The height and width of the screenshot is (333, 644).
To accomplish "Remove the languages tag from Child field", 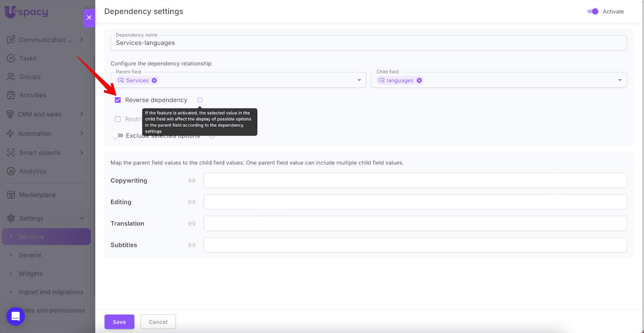I will [419, 80].
